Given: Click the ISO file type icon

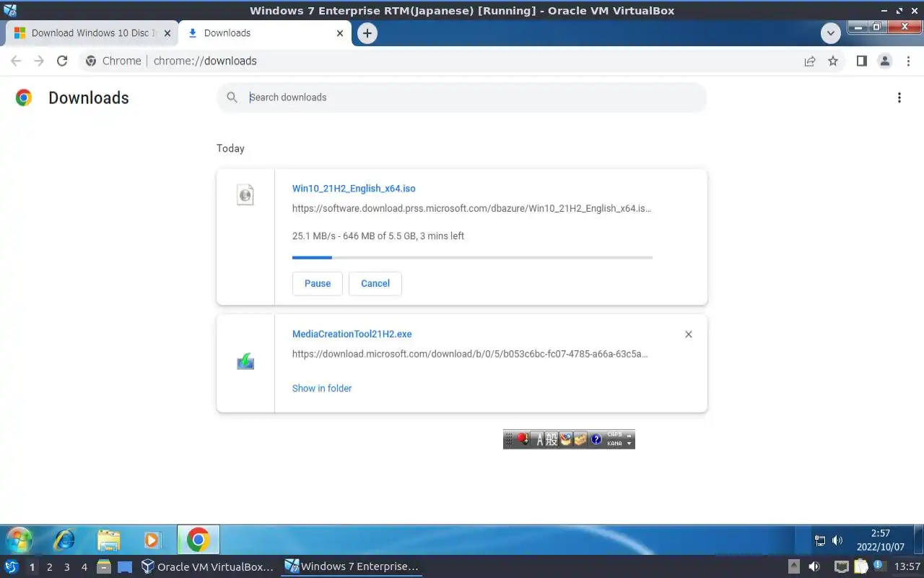Looking at the screenshot, I should pyautogui.click(x=245, y=194).
